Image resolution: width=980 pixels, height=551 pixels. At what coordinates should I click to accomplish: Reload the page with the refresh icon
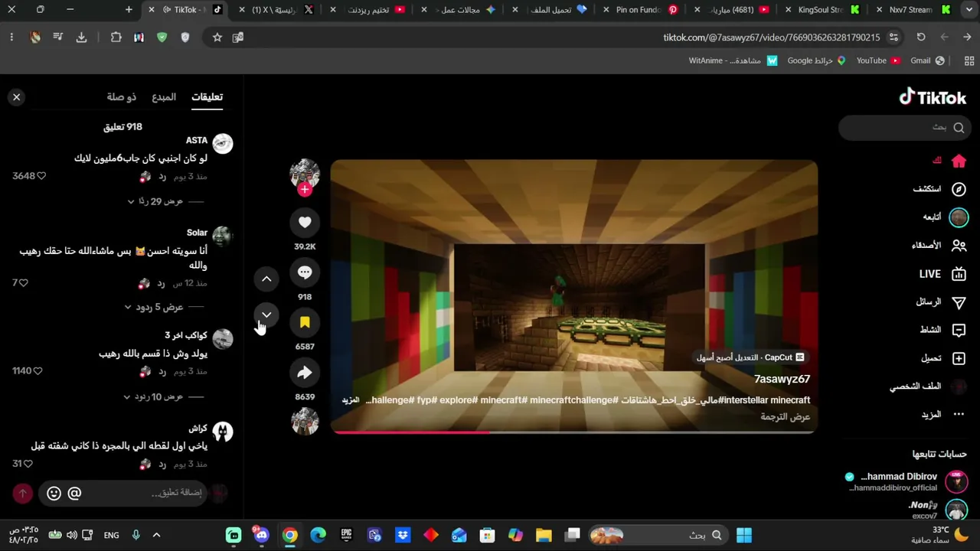tap(921, 37)
